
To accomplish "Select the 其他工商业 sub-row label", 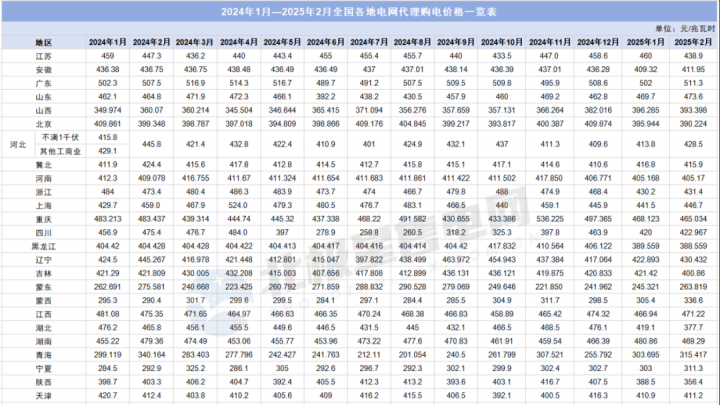I will point(56,149).
